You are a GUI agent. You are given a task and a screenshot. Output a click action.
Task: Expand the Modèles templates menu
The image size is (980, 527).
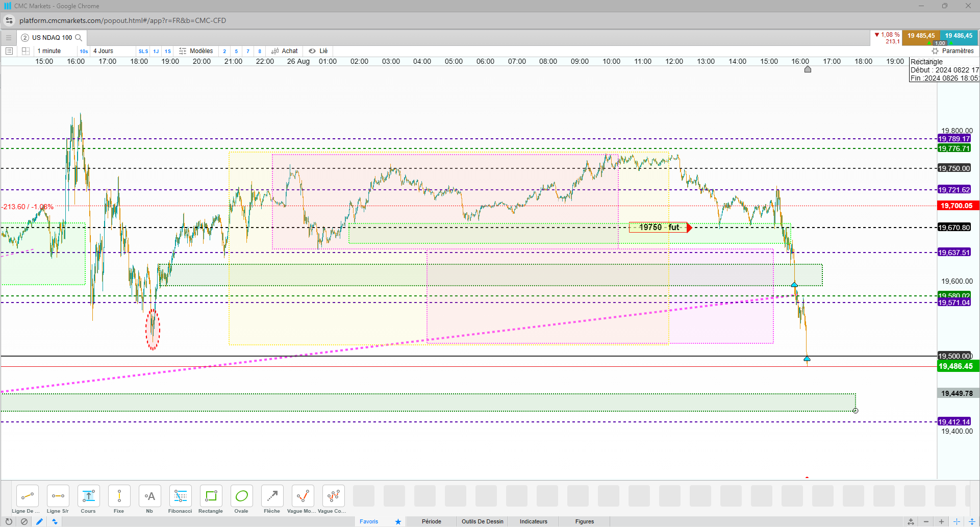196,51
